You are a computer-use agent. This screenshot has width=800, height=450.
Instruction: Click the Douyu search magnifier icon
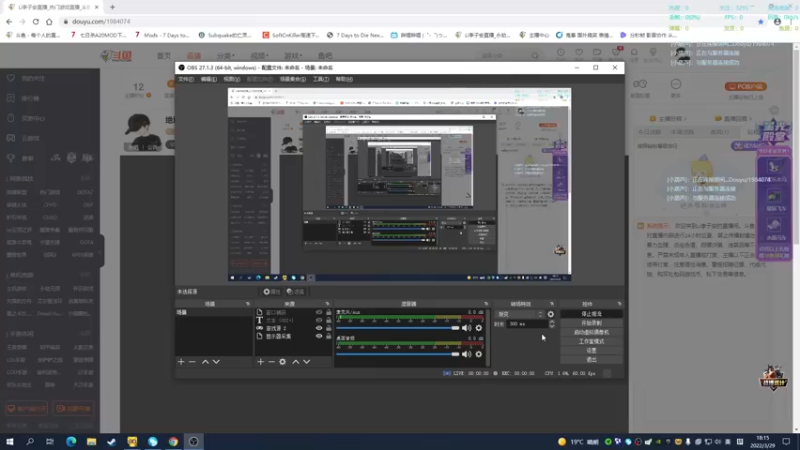[535, 56]
